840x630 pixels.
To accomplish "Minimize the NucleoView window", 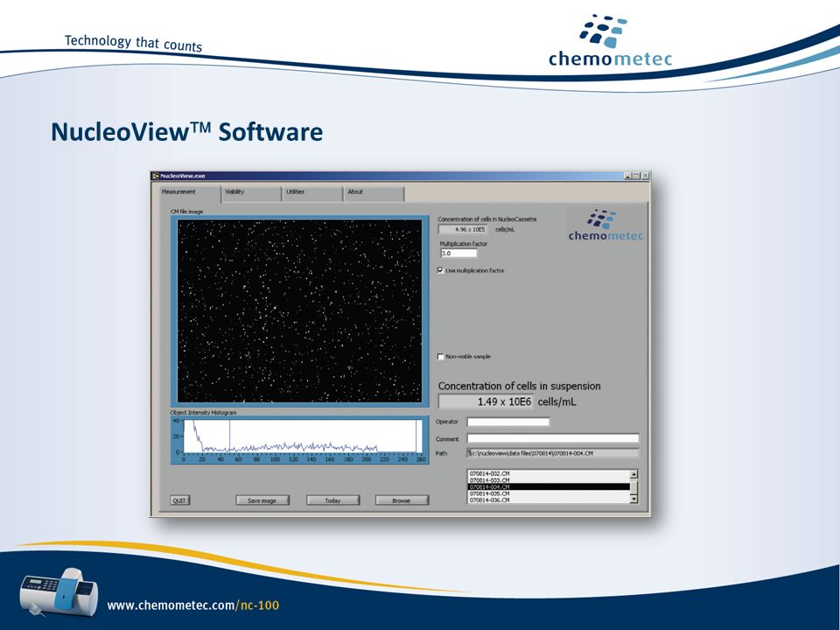I will [628, 176].
